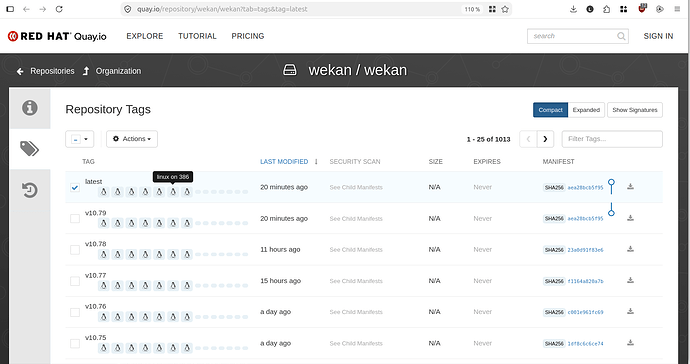Viewport: 690px width, 364px height.
Task: Click the first penguin icon under v10.75
Action: pos(103,348)
